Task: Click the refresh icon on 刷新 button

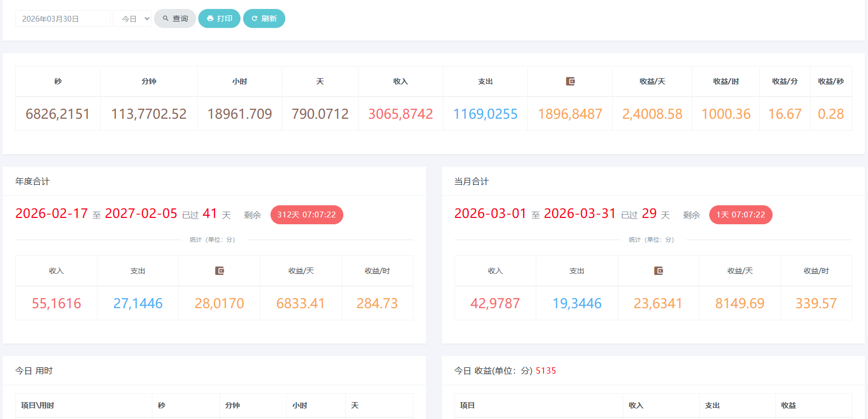Action: click(255, 18)
